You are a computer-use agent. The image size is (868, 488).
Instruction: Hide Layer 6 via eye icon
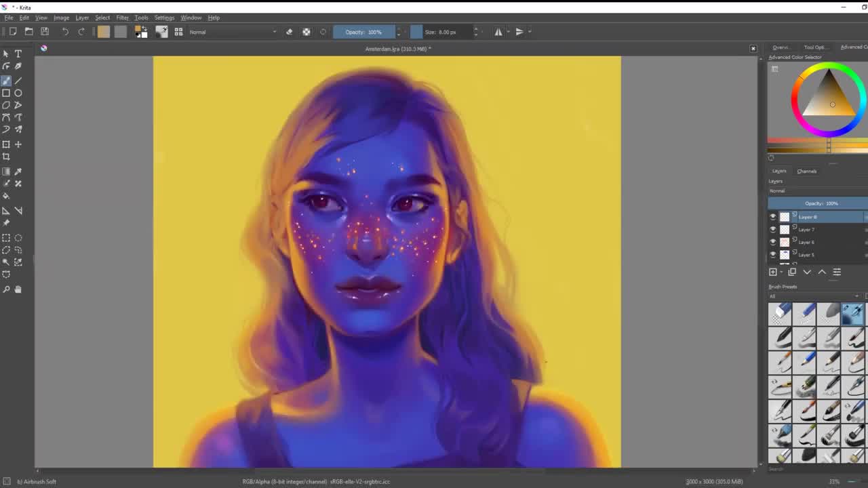point(772,242)
